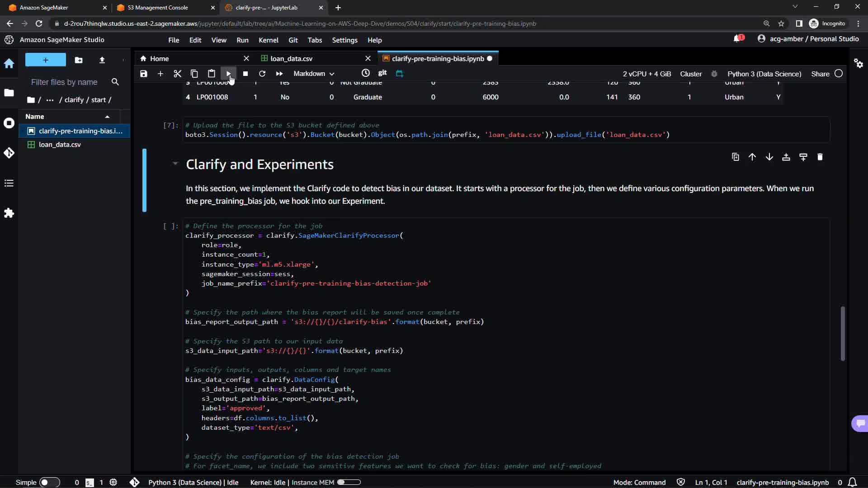The height and width of the screenshot is (488, 868).
Task: Click the Share circle toggle
Action: pyautogui.click(x=839, y=74)
